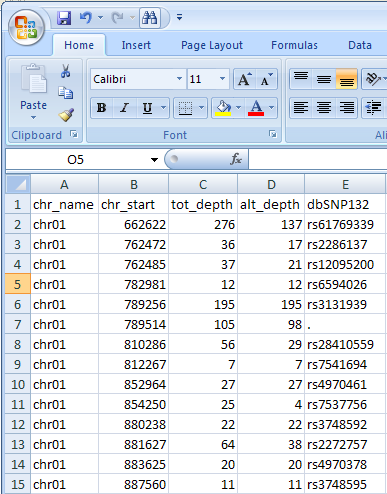Image resolution: width=387 pixels, height=494 pixels.
Task: Open the fill color palette arrow
Action: (x=239, y=108)
